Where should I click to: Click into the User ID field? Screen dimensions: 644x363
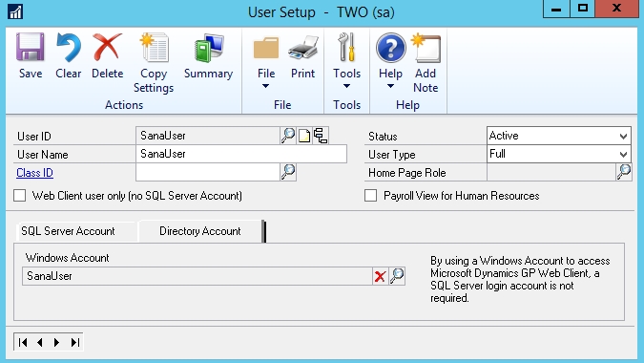click(x=207, y=136)
